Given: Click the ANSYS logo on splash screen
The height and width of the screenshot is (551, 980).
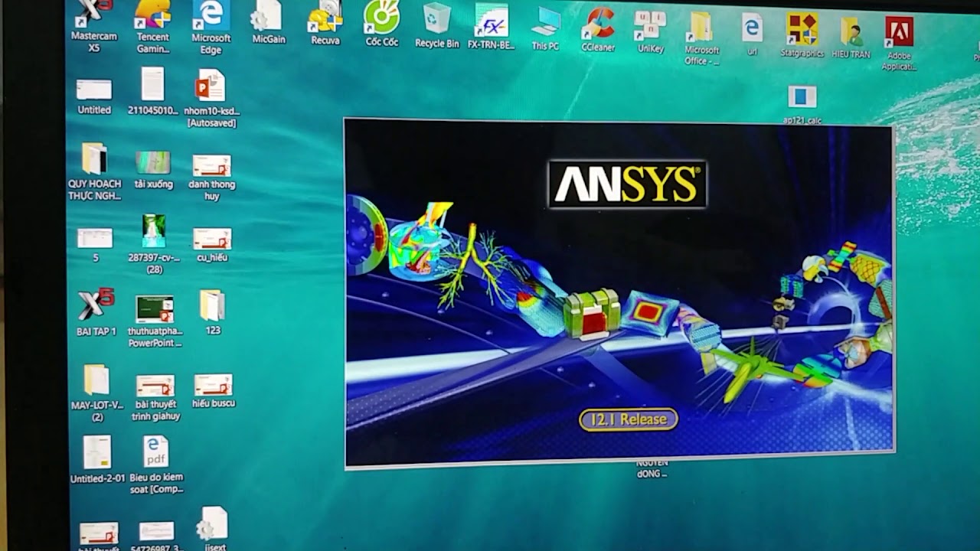Looking at the screenshot, I should pyautogui.click(x=627, y=184).
